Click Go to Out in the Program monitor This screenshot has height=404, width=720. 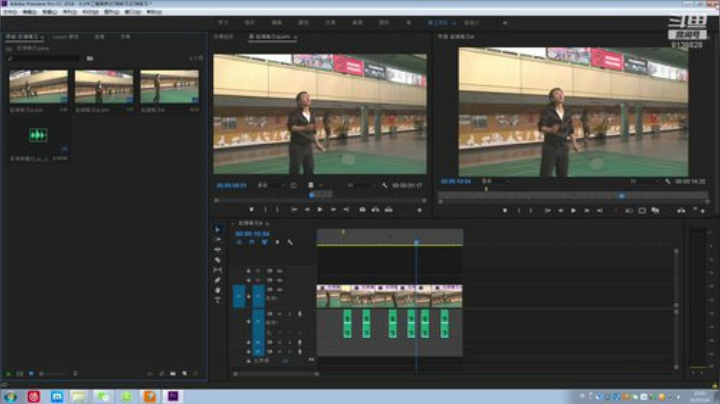600,211
